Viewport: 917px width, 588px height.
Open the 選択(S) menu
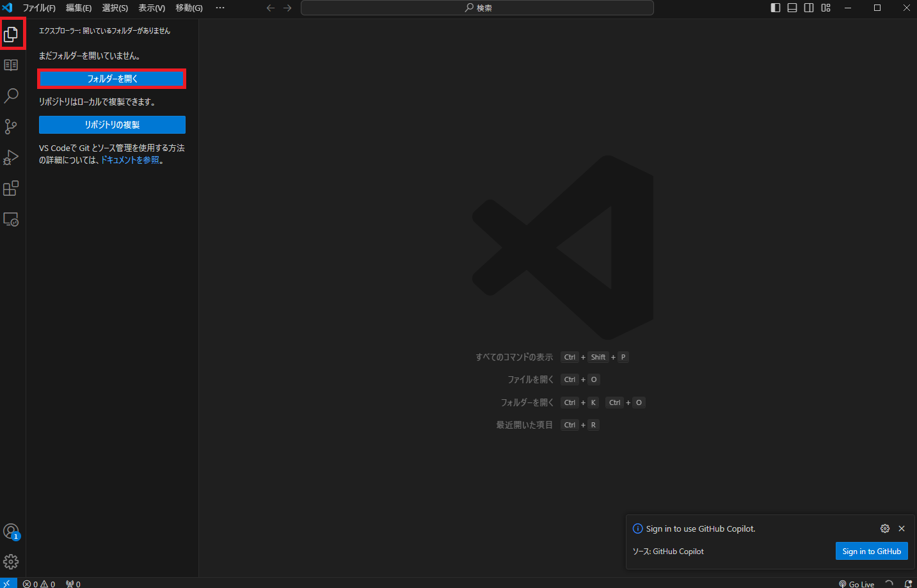click(x=115, y=8)
